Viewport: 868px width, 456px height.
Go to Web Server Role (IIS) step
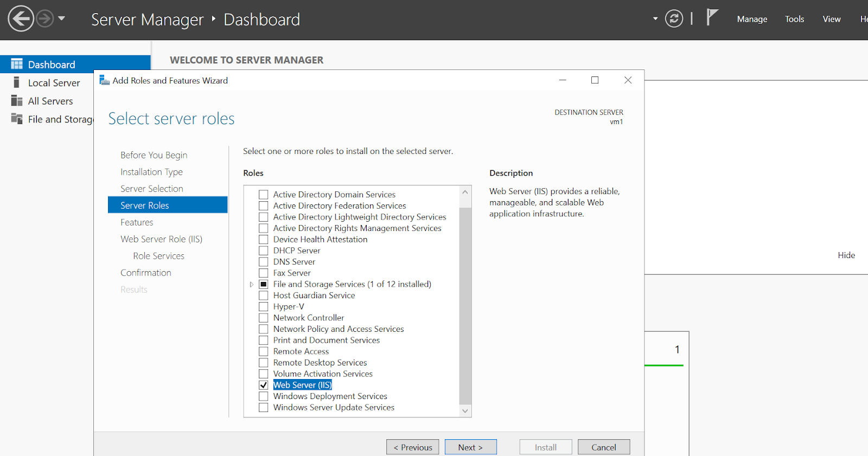click(x=161, y=239)
